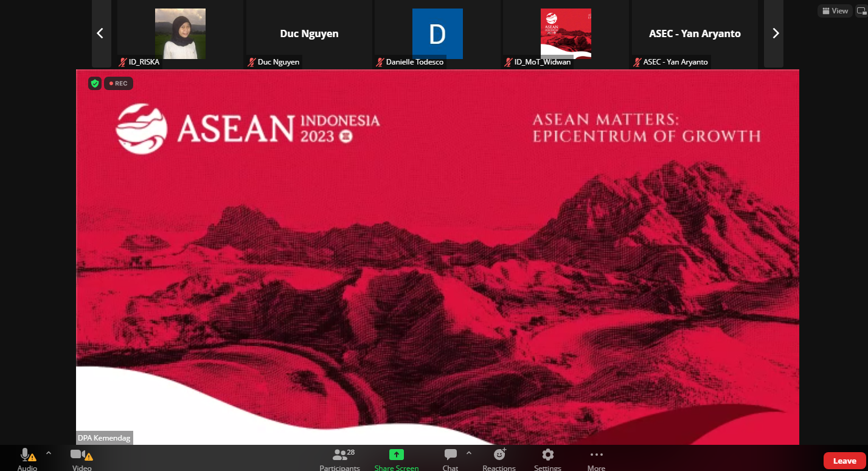The width and height of the screenshot is (868, 471).
Task: Expand the chat options chevron
Action: tap(468, 453)
